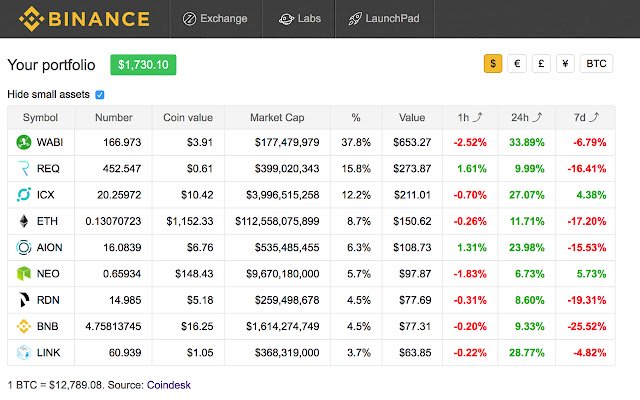
Task: Open the Labs tab
Action: 300,19
